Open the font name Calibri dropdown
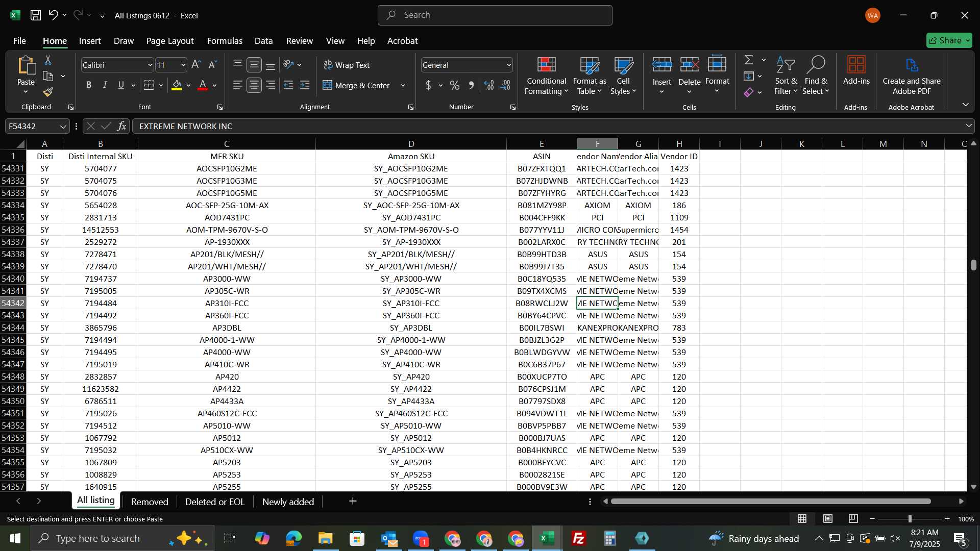The height and width of the screenshot is (551, 980). [x=150, y=65]
